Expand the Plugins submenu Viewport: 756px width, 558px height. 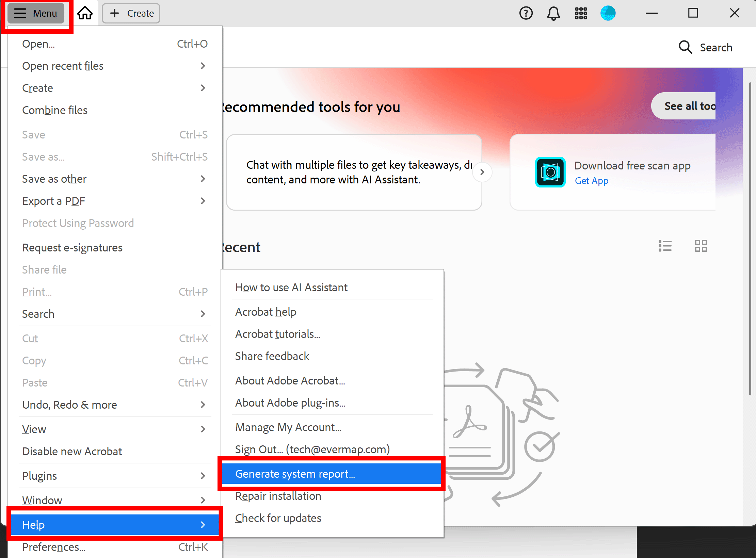pos(115,476)
